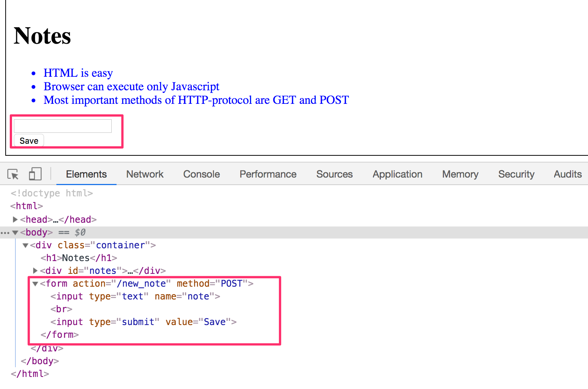The image size is (588, 389).
Task: Open the Application tab
Action: (397, 174)
